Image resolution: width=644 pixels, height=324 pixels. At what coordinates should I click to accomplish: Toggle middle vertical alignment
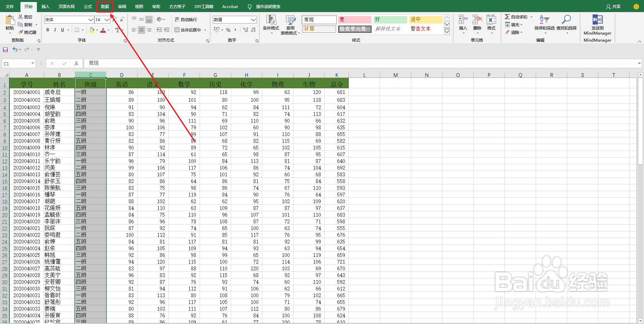coord(142,19)
